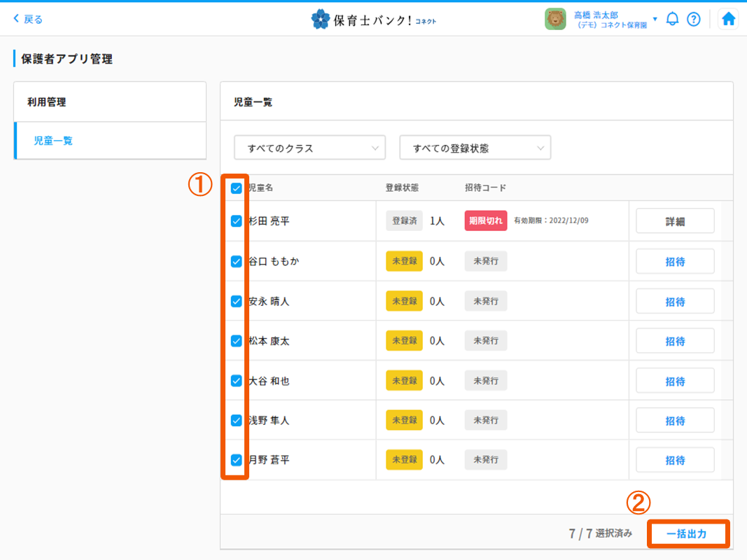747x560 pixels.
Task: Toggle checkbox next to 月野 蒼平
Action: (x=237, y=460)
